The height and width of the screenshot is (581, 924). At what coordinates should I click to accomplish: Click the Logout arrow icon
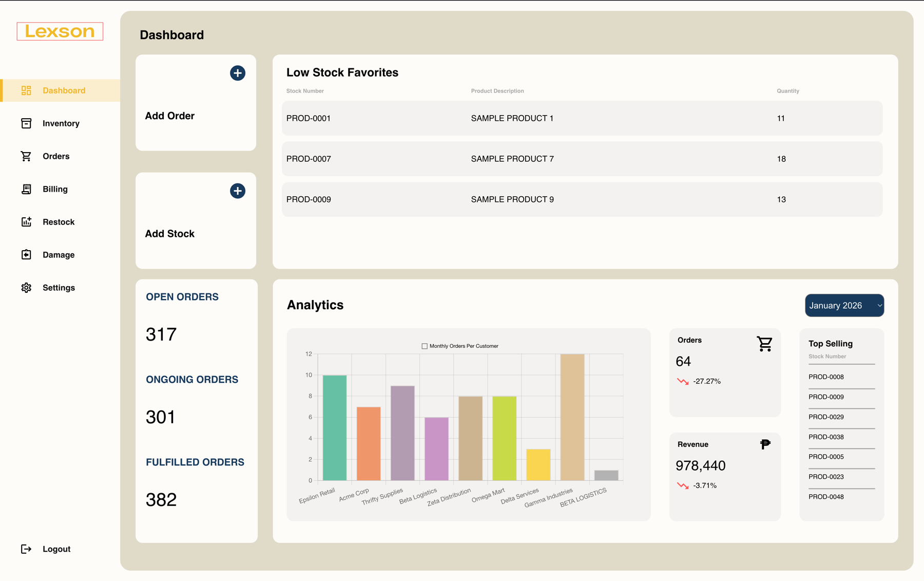tap(26, 549)
